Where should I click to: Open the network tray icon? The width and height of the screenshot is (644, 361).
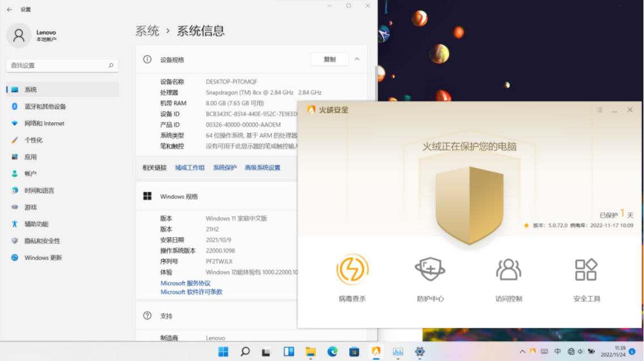pos(571,351)
